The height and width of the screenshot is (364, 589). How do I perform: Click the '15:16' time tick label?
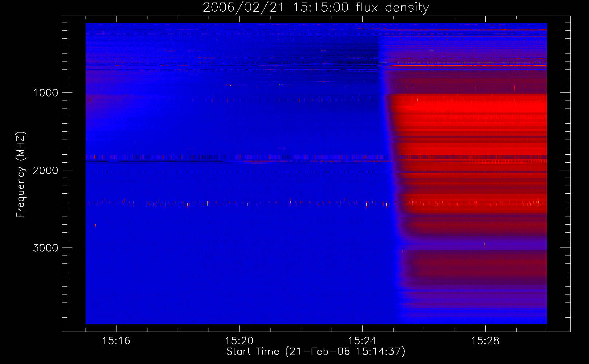pyautogui.click(x=116, y=341)
